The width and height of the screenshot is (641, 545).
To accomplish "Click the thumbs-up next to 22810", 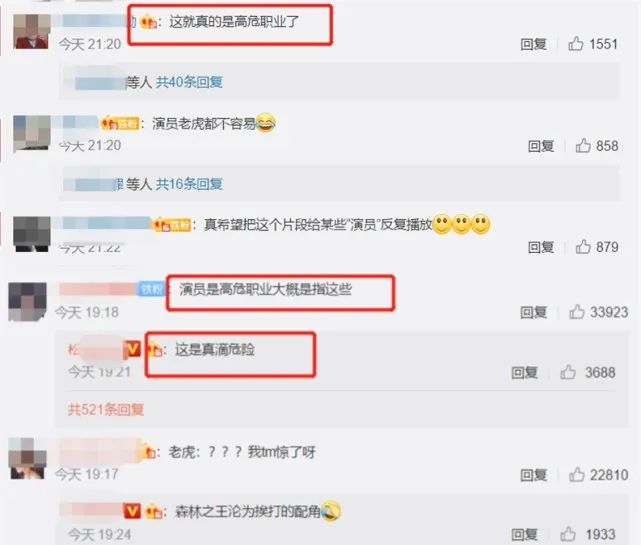I will (576, 474).
